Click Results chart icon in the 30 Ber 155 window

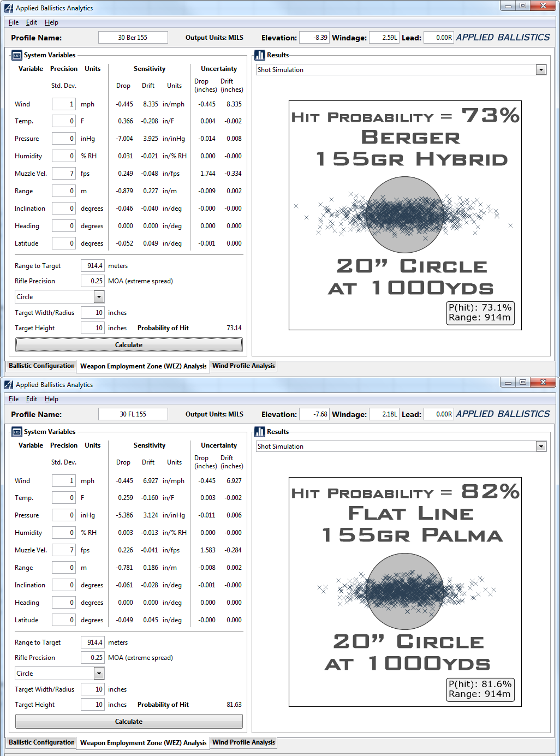click(260, 55)
